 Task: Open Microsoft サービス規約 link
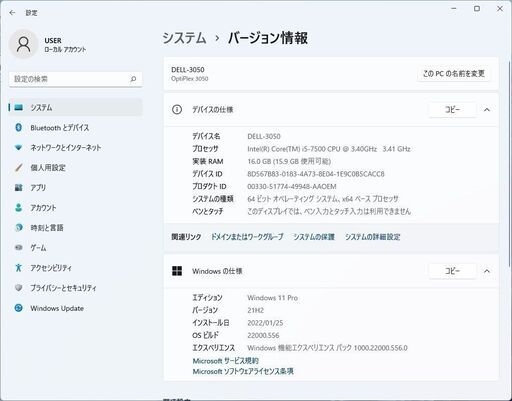(225, 361)
